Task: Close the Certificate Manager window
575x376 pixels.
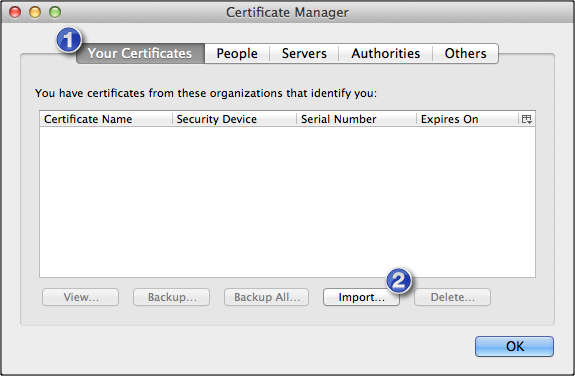Action: (15, 12)
